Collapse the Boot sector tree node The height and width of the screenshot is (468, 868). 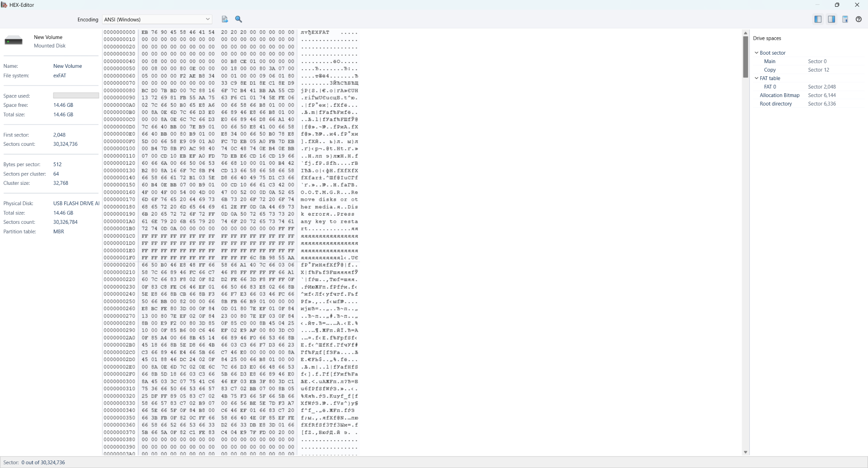(757, 53)
